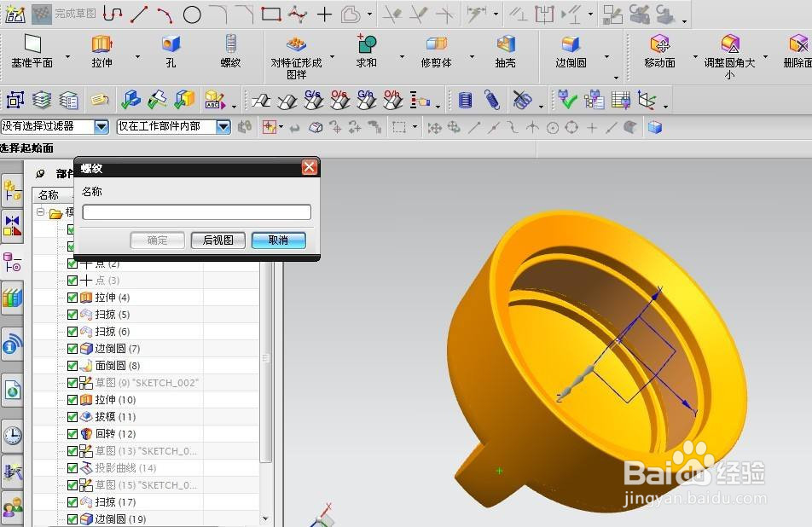Viewport: 812px width, 527px height.
Task: Uncheck the 边倒圆 (7) feature checkbox
Action: [x=72, y=349]
